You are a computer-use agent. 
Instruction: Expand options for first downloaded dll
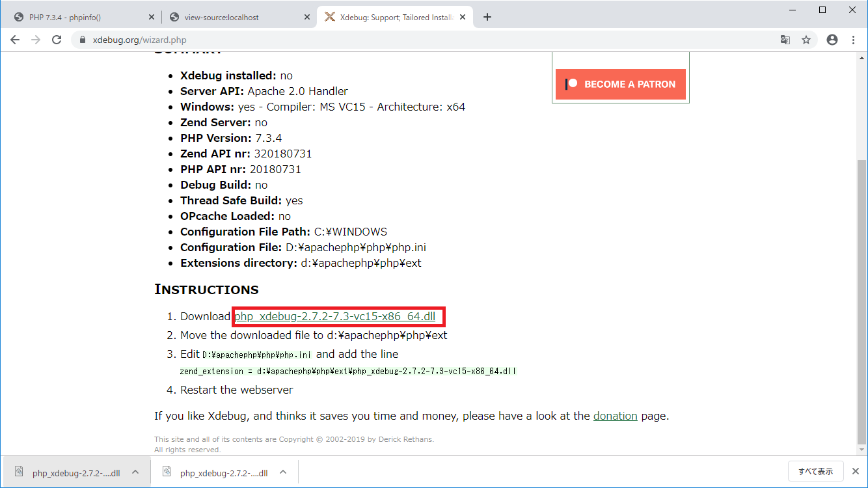tap(135, 472)
